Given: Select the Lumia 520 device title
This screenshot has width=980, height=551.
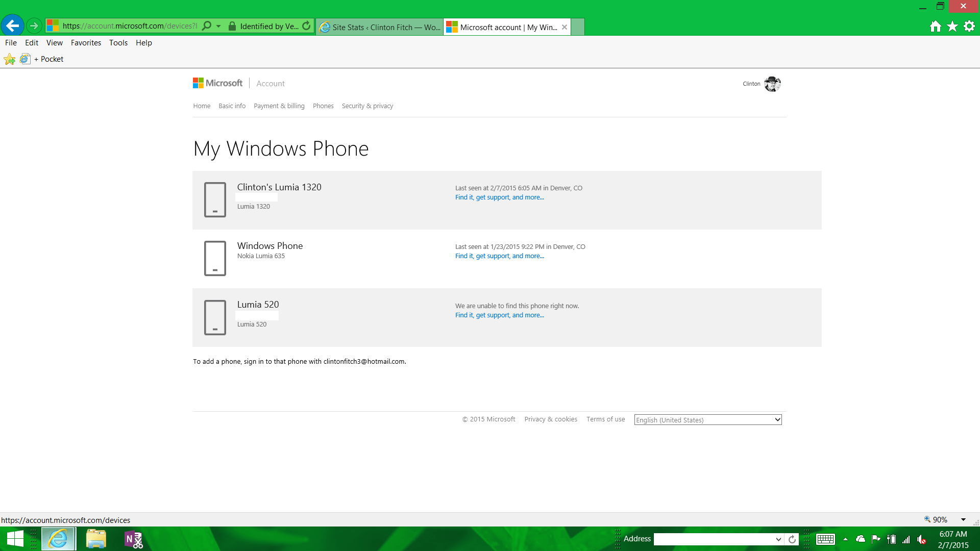Looking at the screenshot, I should point(258,305).
